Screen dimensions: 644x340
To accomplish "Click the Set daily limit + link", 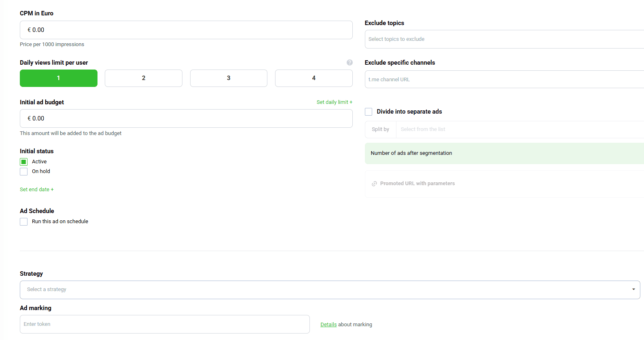I will click(334, 102).
